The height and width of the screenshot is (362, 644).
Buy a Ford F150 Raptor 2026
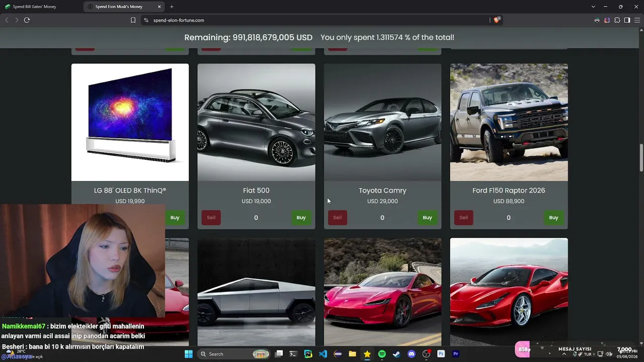(x=553, y=218)
